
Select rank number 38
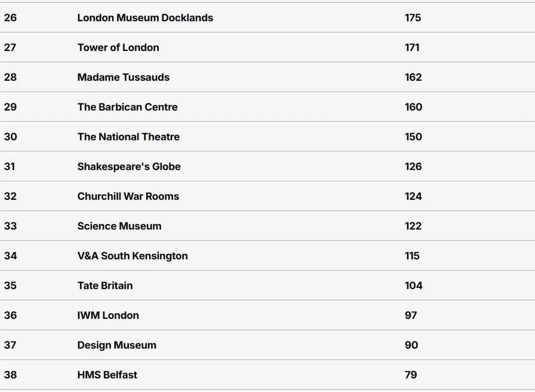tap(10, 375)
